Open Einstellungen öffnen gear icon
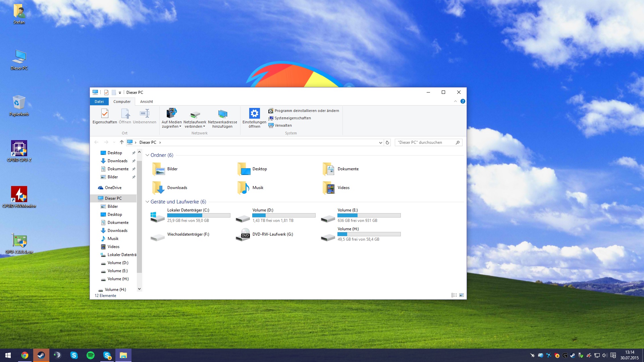 click(x=254, y=114)
